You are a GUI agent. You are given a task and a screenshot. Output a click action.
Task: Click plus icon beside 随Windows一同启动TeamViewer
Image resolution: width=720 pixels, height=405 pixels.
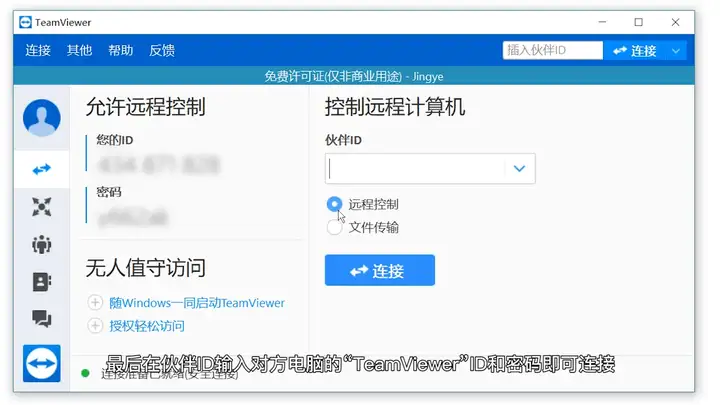point(95,303)
